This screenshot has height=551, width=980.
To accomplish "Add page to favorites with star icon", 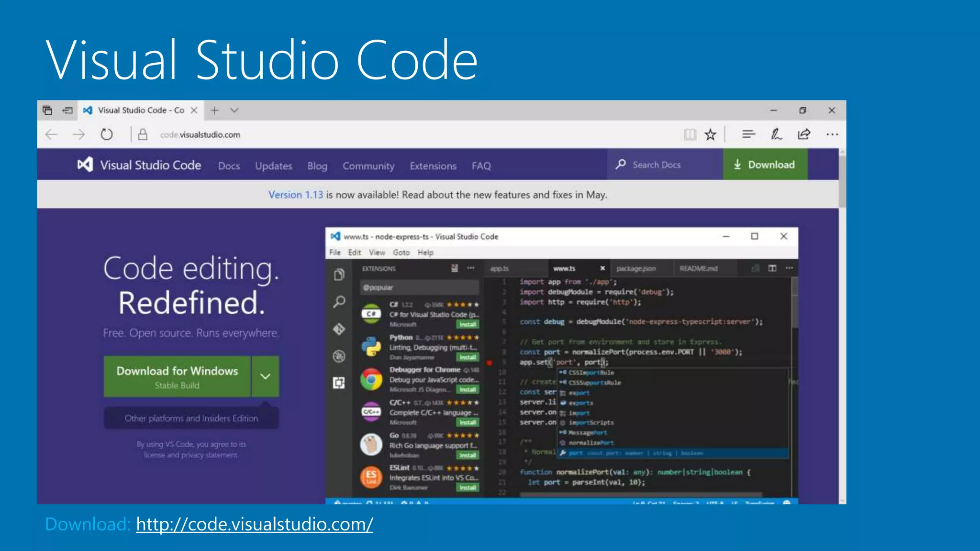I will coord(711,134).
